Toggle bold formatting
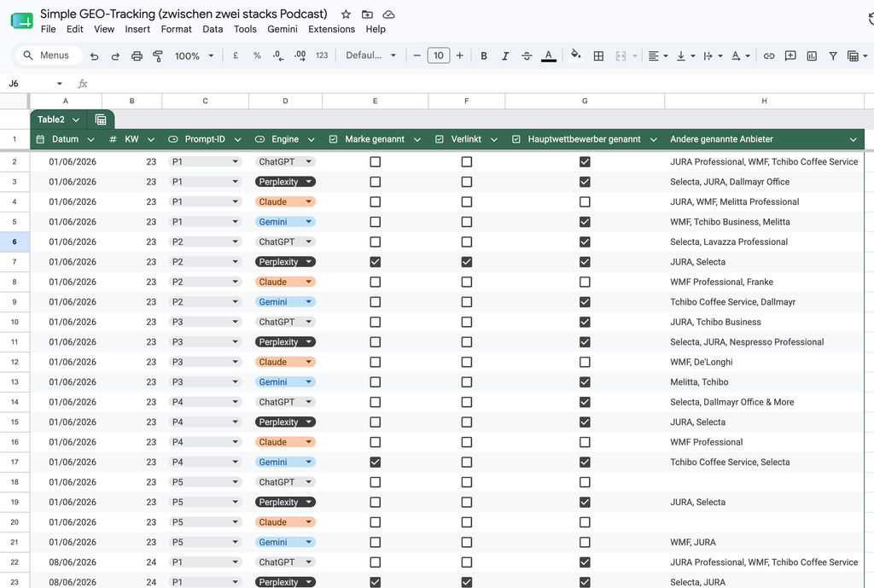The height and width of the screenshot is (588, 874). (x=484, y=55)
